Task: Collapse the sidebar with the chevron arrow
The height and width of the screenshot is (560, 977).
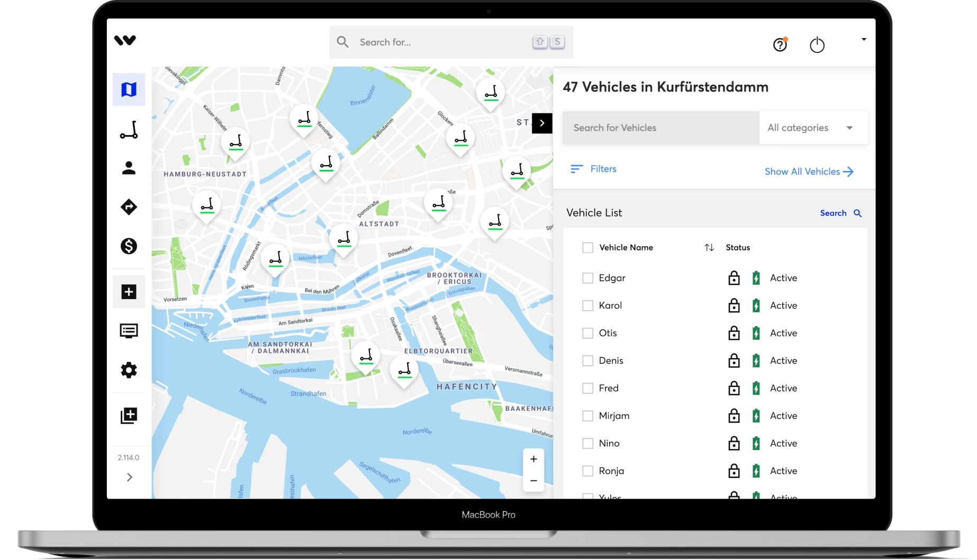Action: pos(129,477)
